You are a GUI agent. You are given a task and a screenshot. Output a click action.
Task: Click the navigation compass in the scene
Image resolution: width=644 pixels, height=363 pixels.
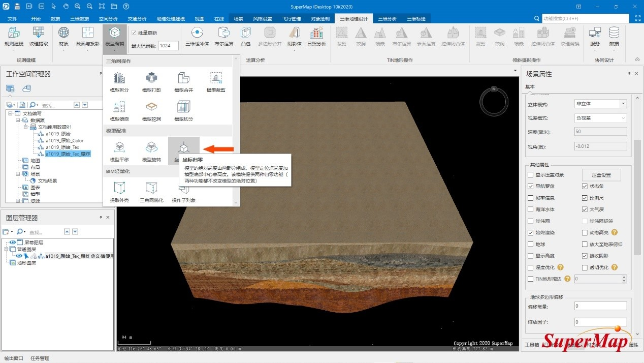[x=494, y=101]
